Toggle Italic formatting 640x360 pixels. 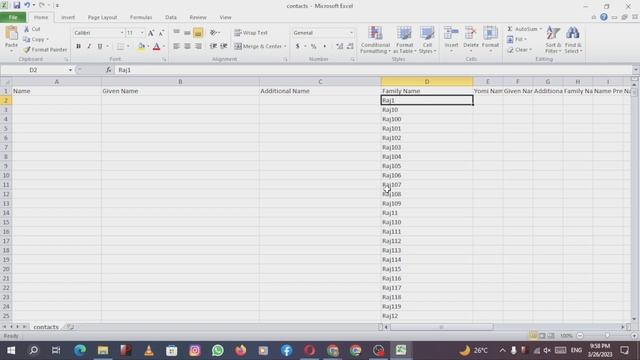coord(89,47)
